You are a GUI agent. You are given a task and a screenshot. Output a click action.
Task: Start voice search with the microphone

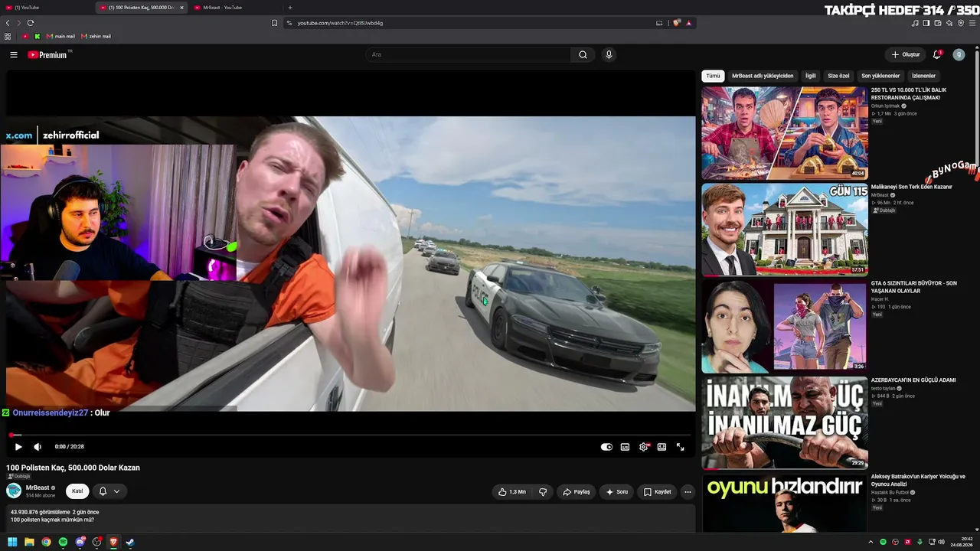[609, 55]
